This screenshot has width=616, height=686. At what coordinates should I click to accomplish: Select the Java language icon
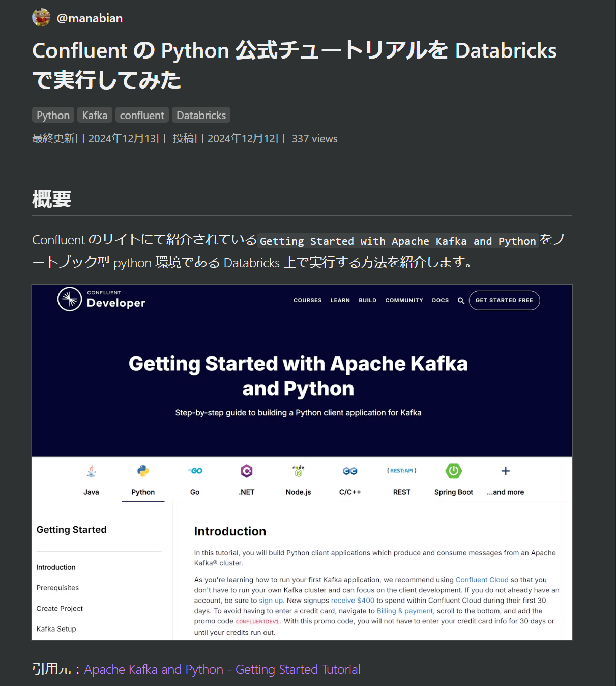(x=91, y=471)
